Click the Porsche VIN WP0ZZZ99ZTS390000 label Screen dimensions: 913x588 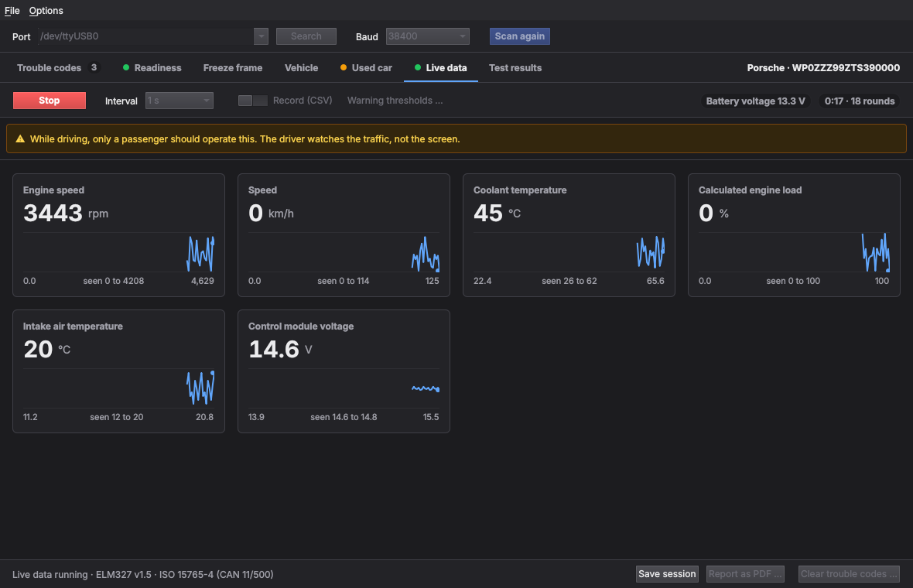[x=823, y=68]
